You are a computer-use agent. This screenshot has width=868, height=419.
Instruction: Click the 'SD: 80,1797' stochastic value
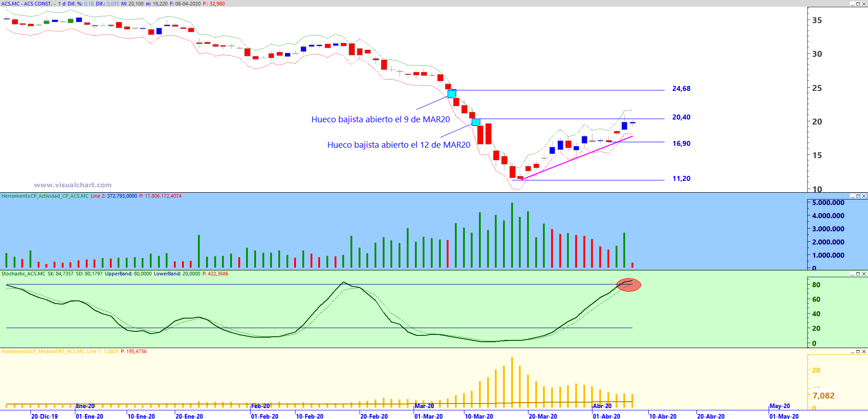89,274
